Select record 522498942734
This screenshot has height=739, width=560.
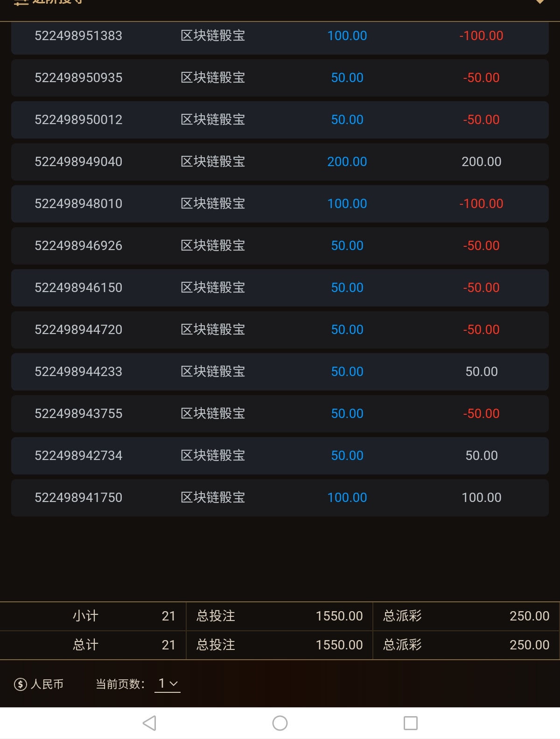tap(78, 456)
